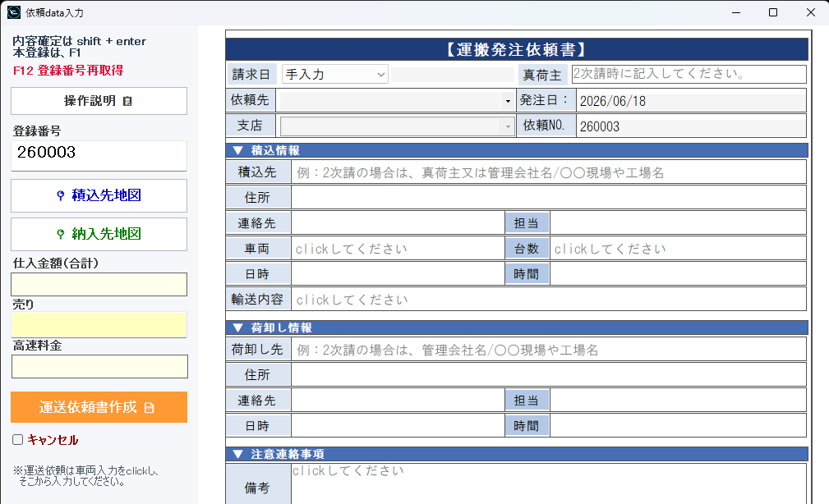Click the 車両 input field
Viewport: 829px width, 504px height.
click(398, 248)
